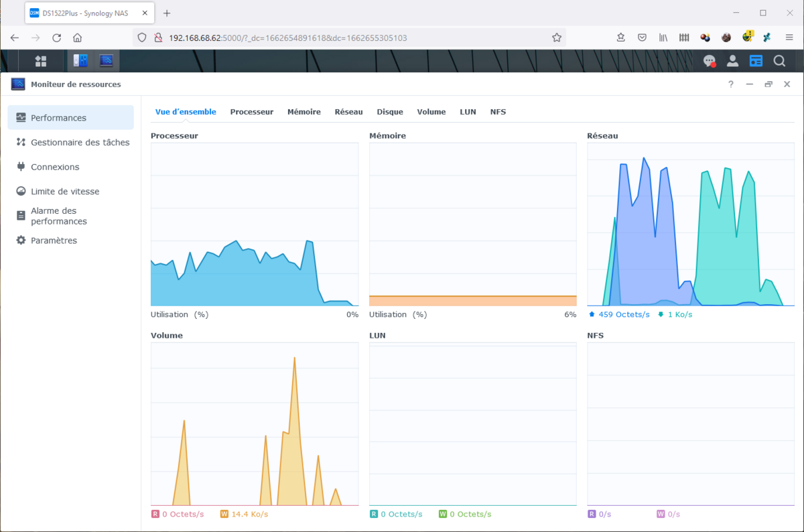Click the Volume write value 14.4 Ko/s
This screenshot has height=532, width=804.
pyautogui.click(x=249, y=514)
